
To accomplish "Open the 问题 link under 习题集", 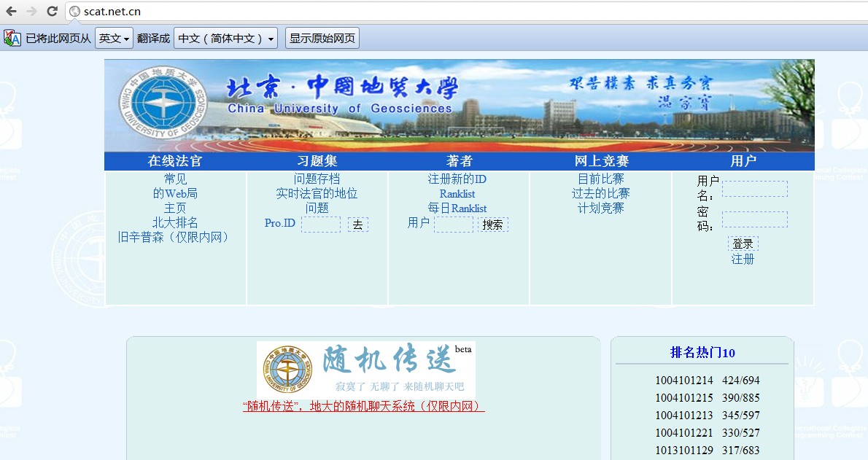I will click(317, 208).
